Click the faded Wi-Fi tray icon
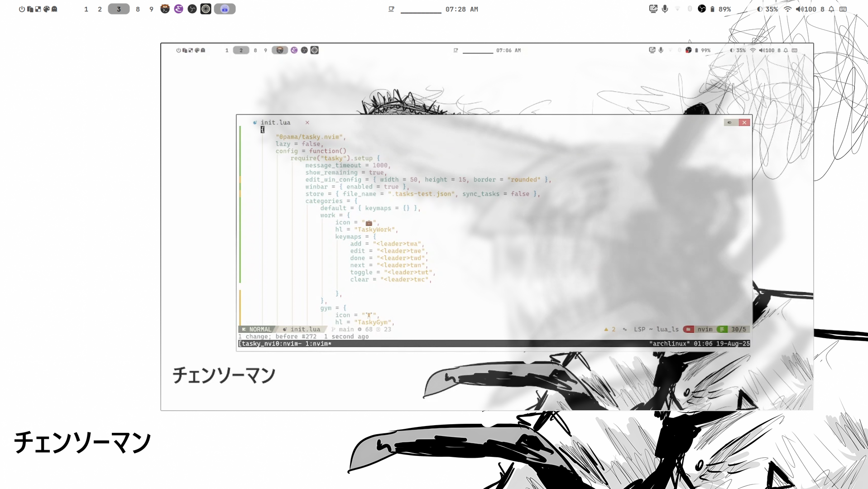The height and width of the screenshot is (489, 868). 677,9
